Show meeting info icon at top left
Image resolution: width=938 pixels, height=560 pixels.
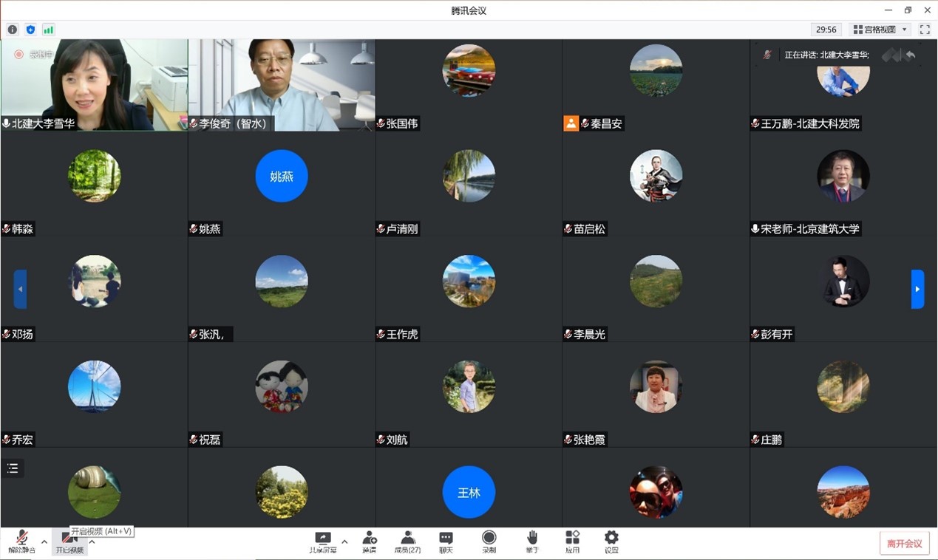13,30
